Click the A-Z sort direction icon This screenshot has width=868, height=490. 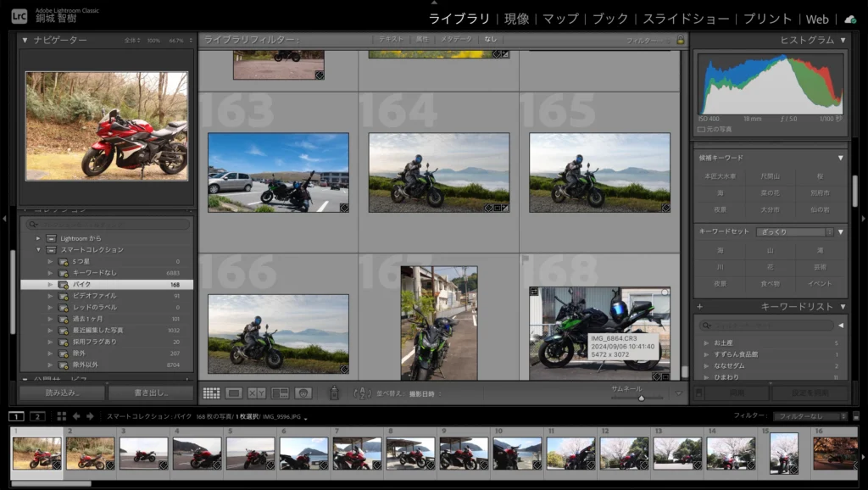(x=362, y=393)
